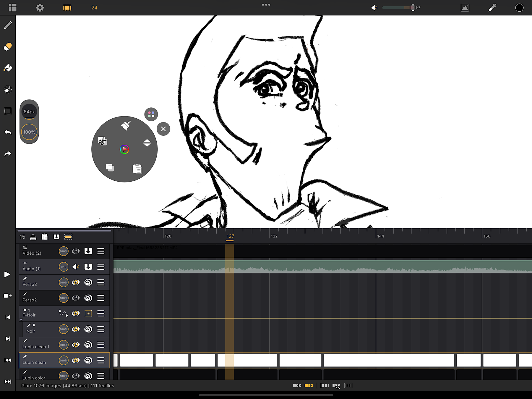Image resolution: width=532 pixels, height=399 pixels.
Task: Open the project grid gallery icon
Action: click(x=13, y=8)
